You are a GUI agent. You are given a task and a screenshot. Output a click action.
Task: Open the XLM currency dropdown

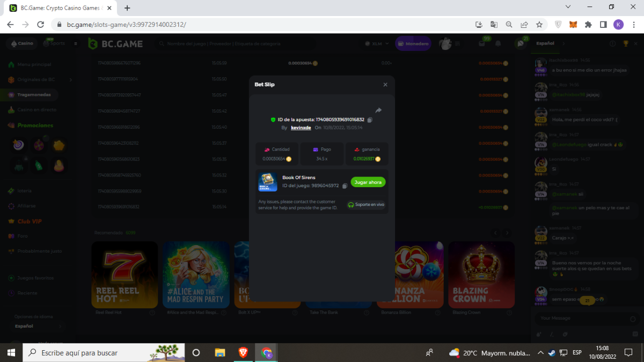tap(377, 44)
